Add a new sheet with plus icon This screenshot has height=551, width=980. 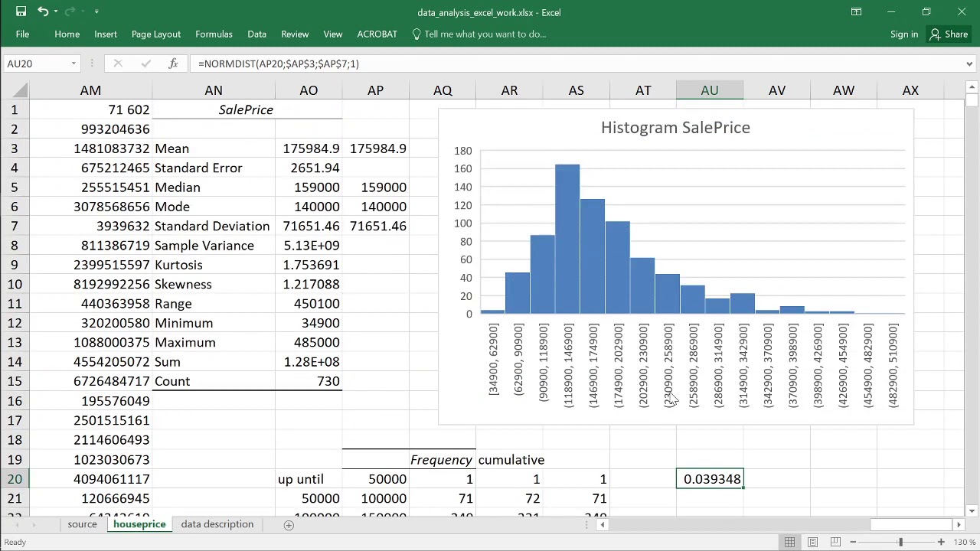pyautogui.click(x=289, y=525)
